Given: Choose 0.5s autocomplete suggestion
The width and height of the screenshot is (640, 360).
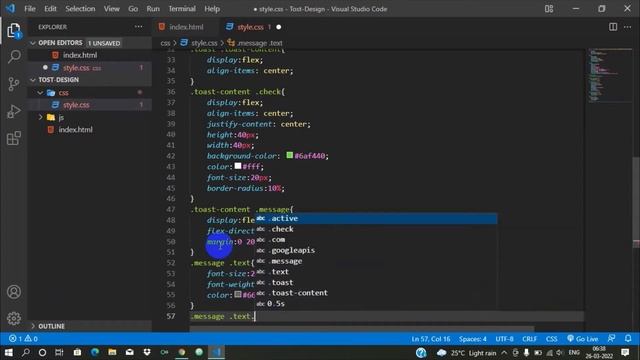Looking at the screenshot, I should [376, 303].
